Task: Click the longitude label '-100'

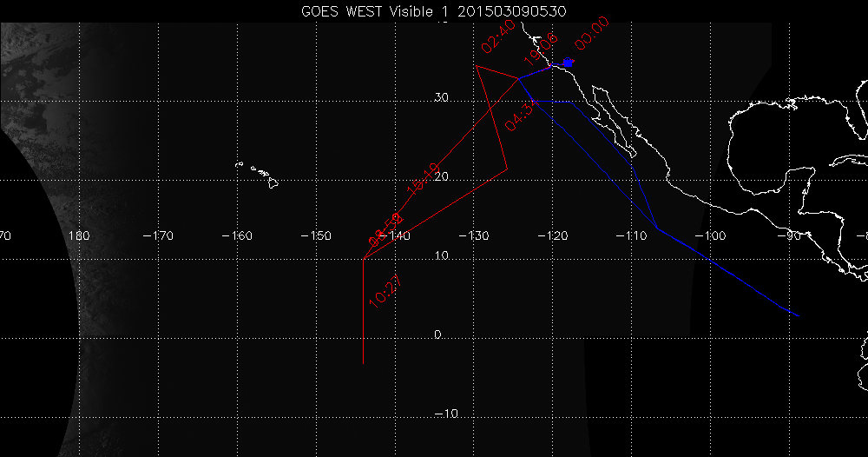Action: coord(710,235)
